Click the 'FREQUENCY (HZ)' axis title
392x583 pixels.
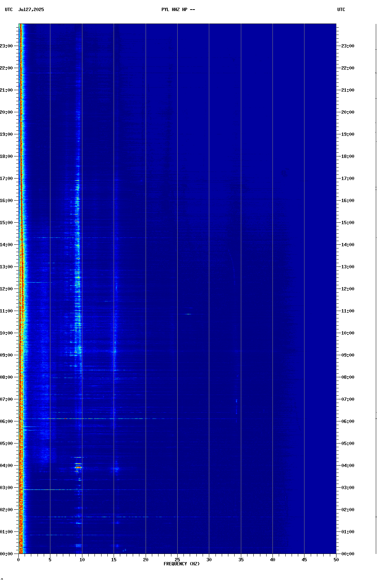click(182, 564)
